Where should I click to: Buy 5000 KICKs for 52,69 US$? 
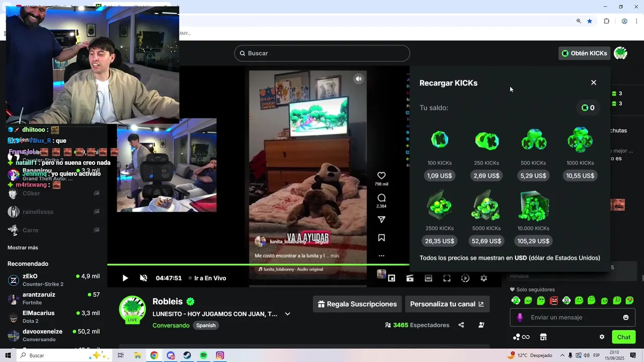487,241
